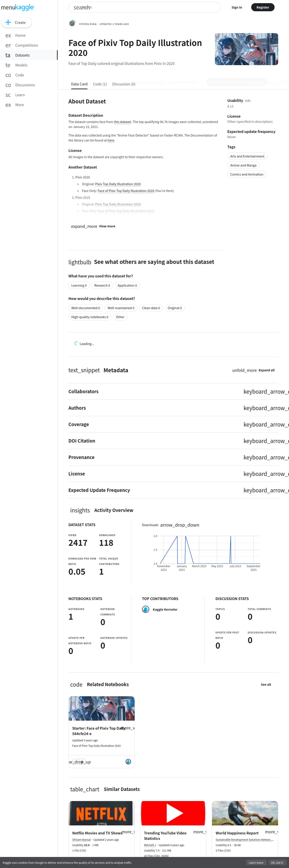The height and width of the screenshot is (868, 289).
Task: Open the Starter notebook card thumbnail
Action: (x=102, y=708)
